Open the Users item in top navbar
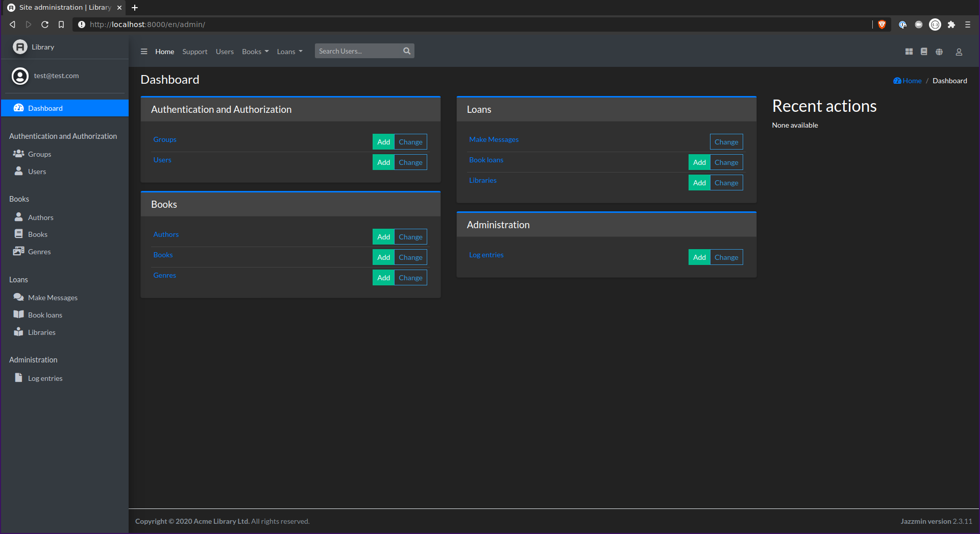This screenshot has height=534, width=980. pos(225,52)
